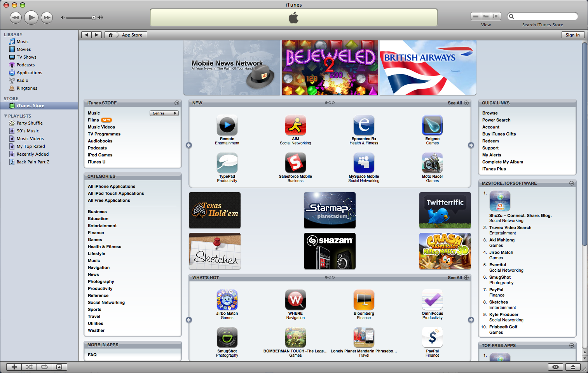The width and height of the screenshot is (588, 373).
Task: Expand the TOP FREE APPS panel arrow
Action: click(572, 345)
